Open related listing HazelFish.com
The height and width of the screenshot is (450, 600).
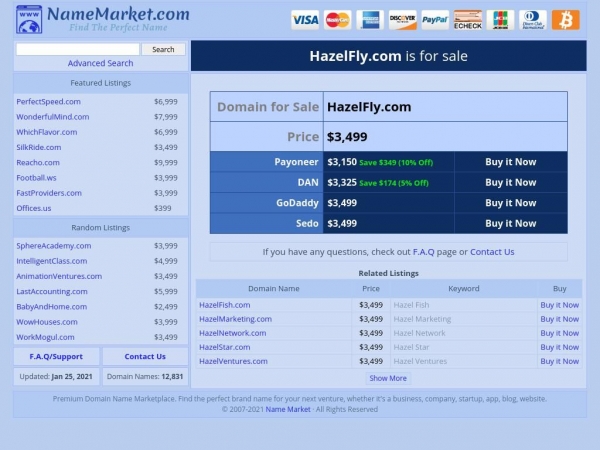[x=225, y=305]
